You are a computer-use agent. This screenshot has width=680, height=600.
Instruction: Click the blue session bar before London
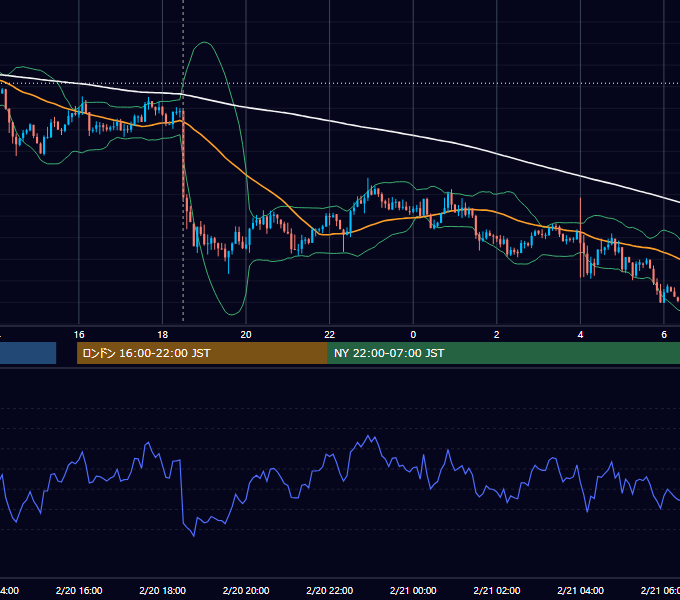pos(28,353)
